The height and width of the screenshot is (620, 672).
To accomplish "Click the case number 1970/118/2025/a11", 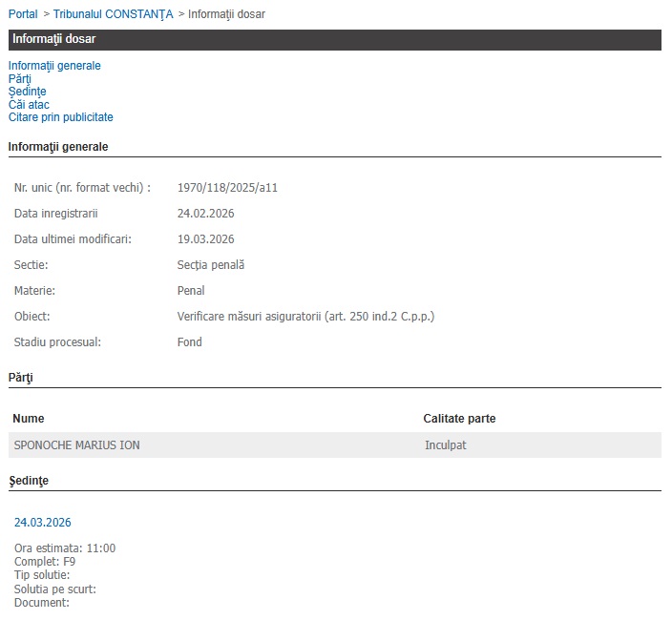I will 227,188.
